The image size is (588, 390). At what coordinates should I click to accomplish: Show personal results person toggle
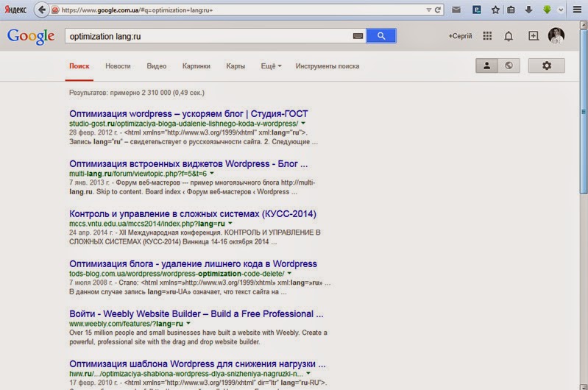[486, 65]
